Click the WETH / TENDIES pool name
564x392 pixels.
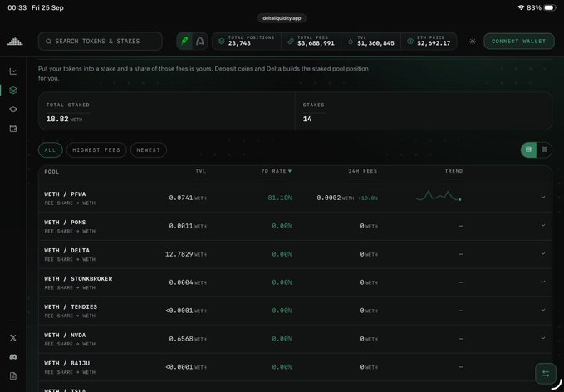point(71,306)
